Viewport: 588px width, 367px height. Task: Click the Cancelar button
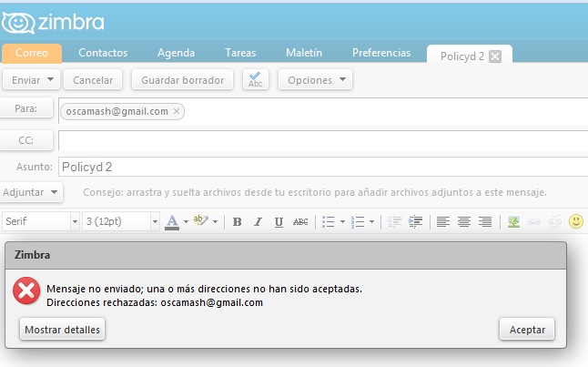[x=93, y=79]
